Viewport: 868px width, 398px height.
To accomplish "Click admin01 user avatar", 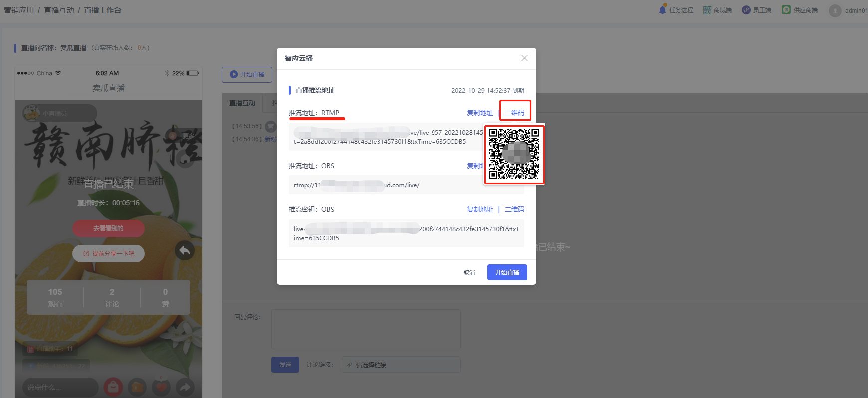I will click(x=835, y=10).
